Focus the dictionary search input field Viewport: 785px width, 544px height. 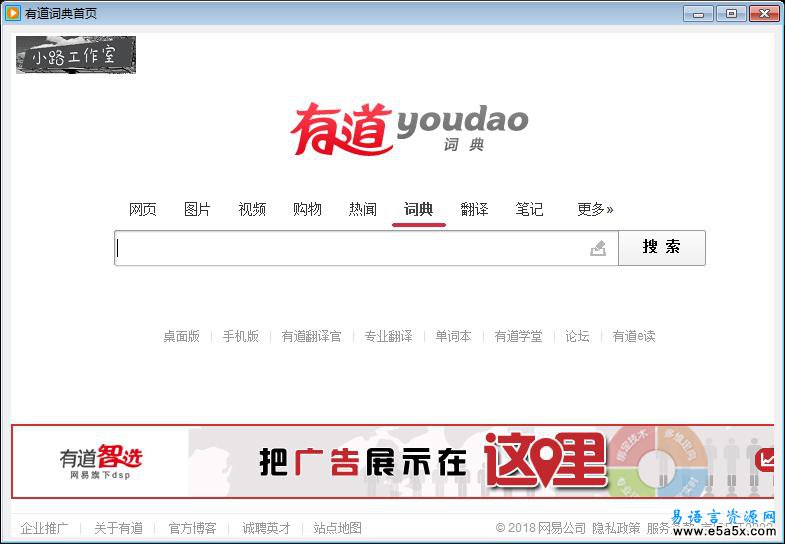pyautogui.click(x=366, y=248)
